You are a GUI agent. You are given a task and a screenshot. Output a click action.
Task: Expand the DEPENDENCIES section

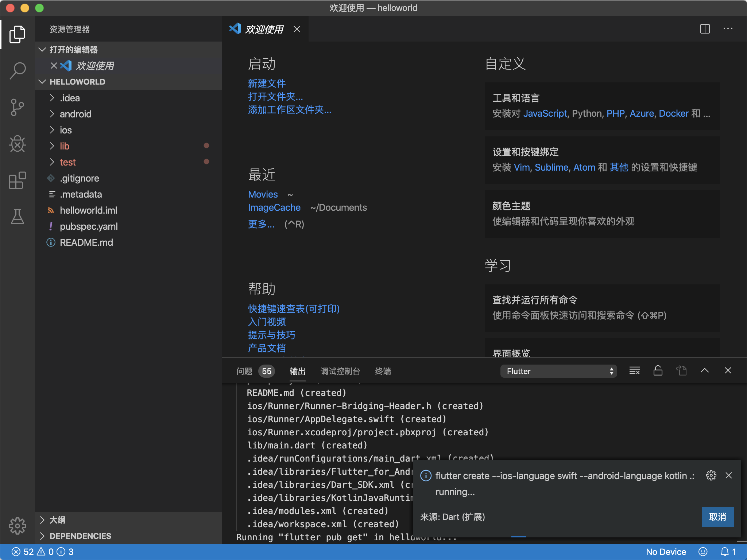click(80, 536)
